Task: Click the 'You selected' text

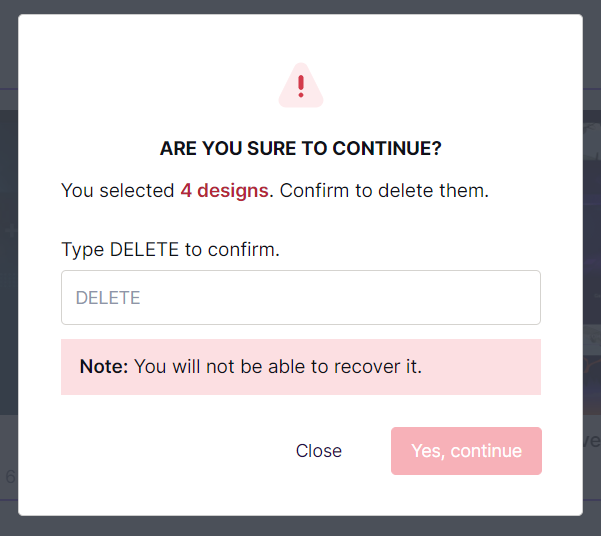Action: tap(118, 191)
